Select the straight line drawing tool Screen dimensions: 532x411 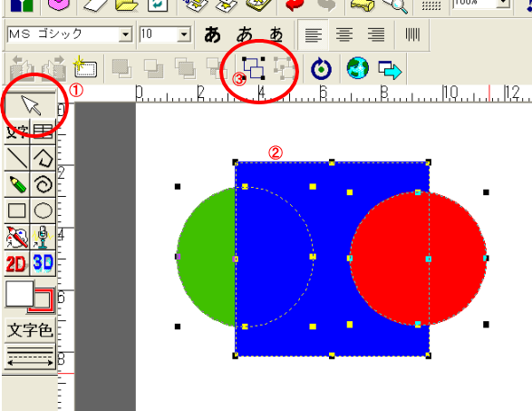[x=17, y=158]
